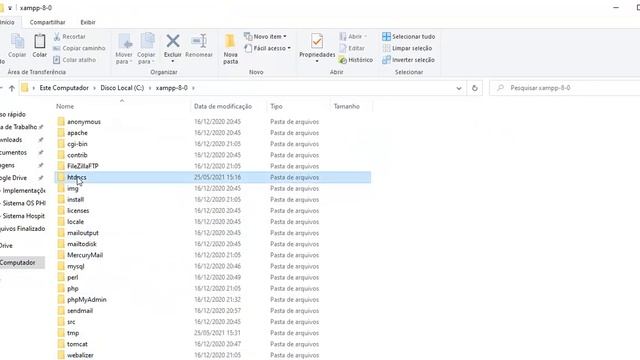Screen dimensions: 640x360
Task: Expand address bar history dropdown
Action: pos(459,88)
